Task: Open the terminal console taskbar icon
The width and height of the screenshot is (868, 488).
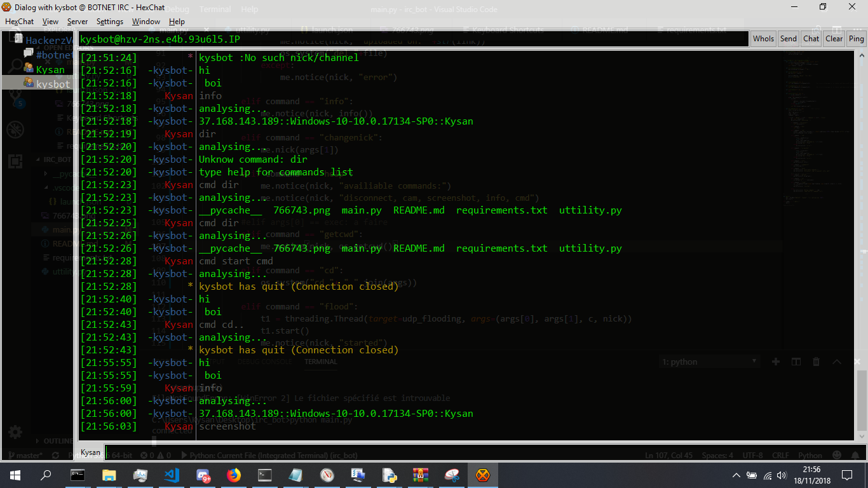Action: pyautogui.click(x=265, y=475)
